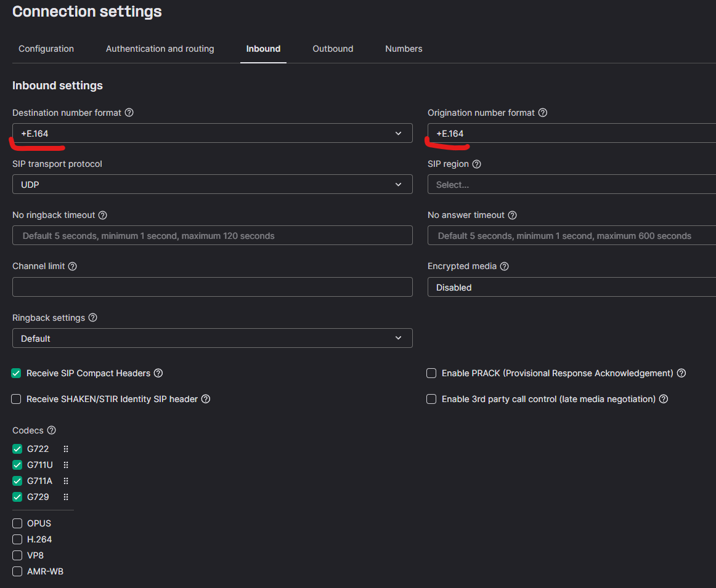The image size is (716, 588).
Task: Enable Receive SHAKEN/STIR Identity SIP header
Action: point(16,399)
